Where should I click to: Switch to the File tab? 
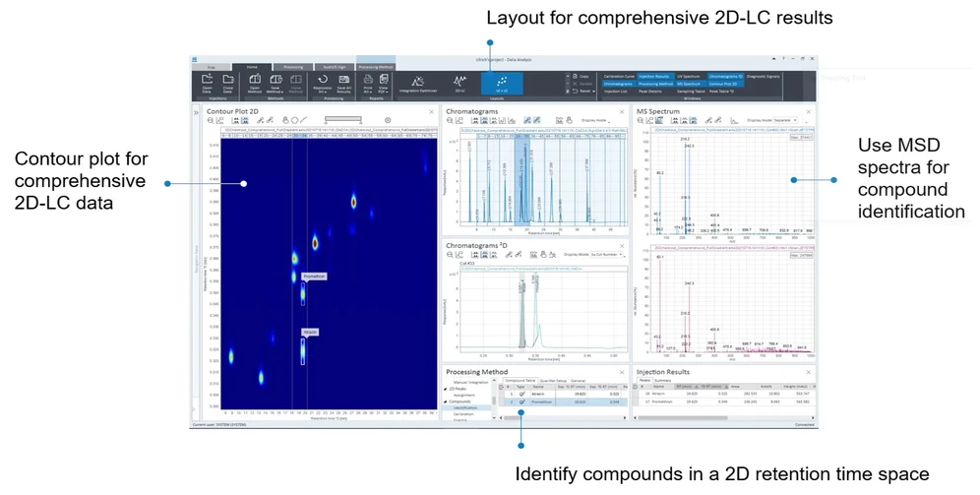(x=212, y=67)
